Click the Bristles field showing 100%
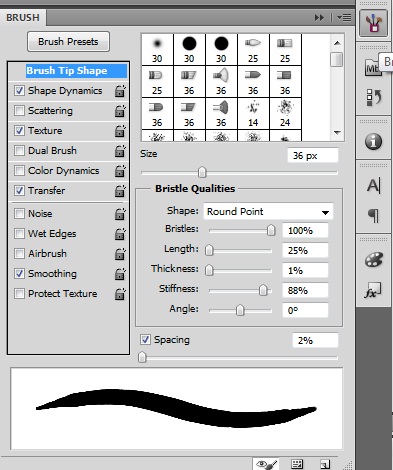 [305, 231]
